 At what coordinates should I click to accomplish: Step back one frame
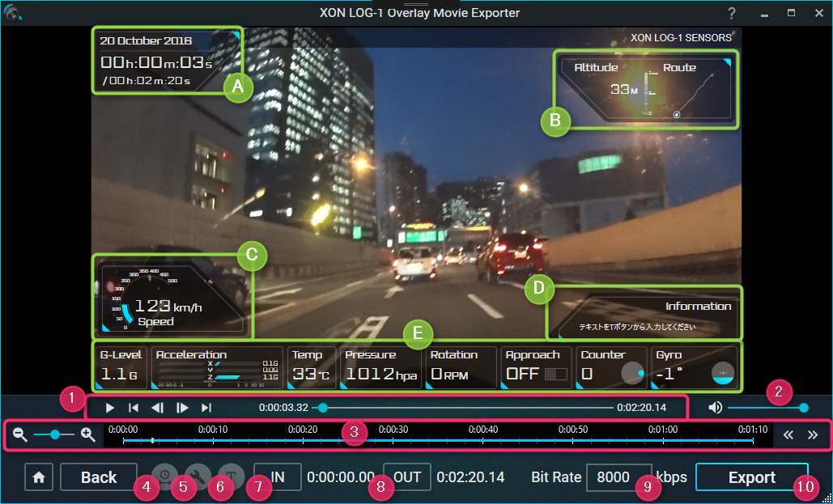coord(158,408)
